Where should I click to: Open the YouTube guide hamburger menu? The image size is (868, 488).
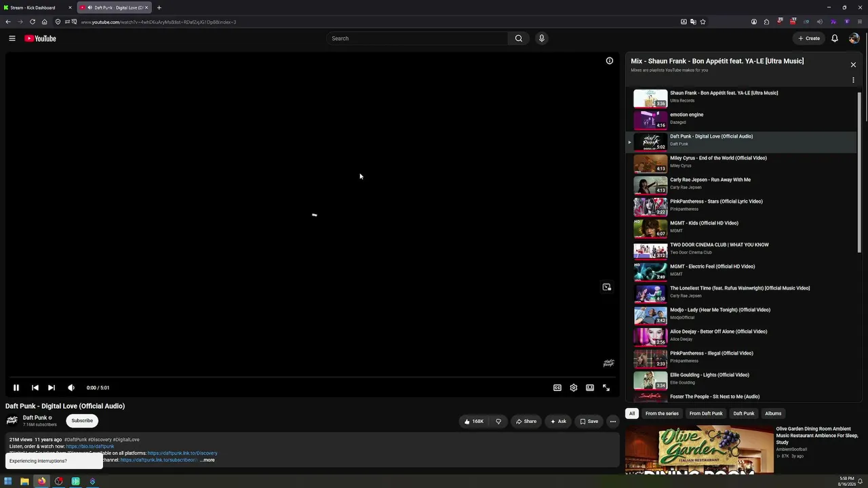click(12, 39)
